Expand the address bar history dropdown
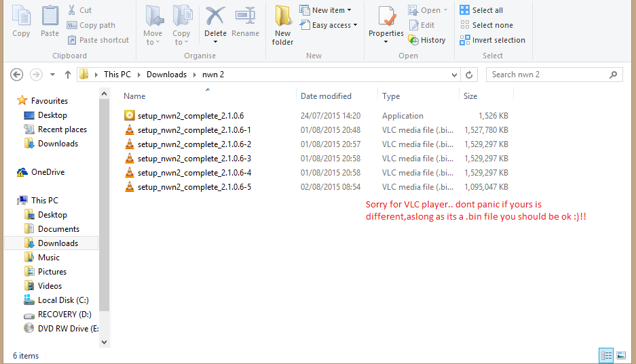The height and width of the screenshot is (364, 636). tap(454, 75)
